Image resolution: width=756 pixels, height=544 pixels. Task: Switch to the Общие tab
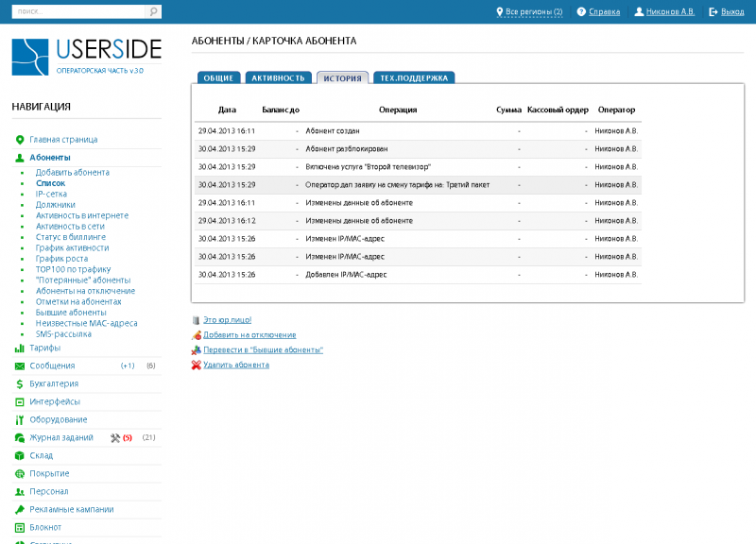[218, 78]
